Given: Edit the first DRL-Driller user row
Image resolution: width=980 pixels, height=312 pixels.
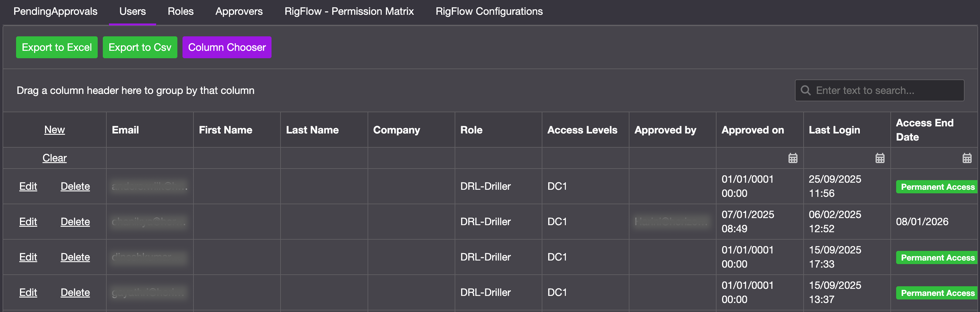Looking at the screenshot, I should click(x=28, y=186).
